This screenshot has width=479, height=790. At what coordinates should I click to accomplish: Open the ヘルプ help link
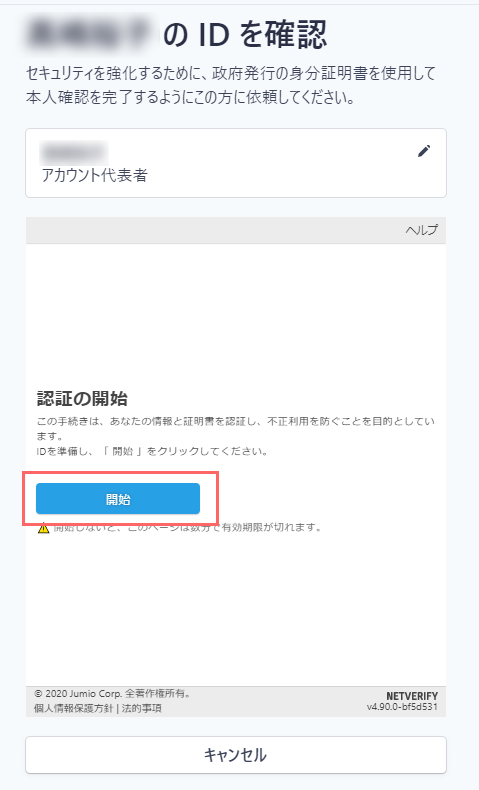[422, 230]
